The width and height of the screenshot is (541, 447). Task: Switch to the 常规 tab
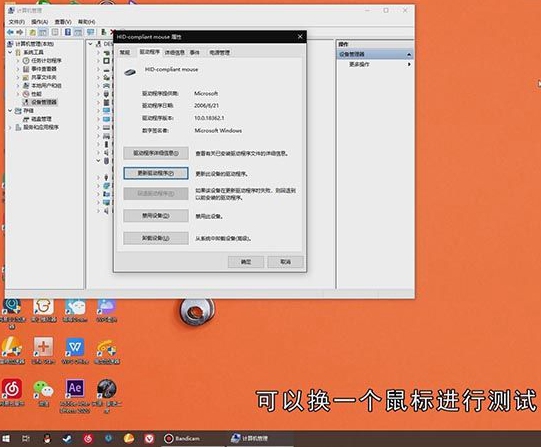pyautogui.click(x=125, y=52)
